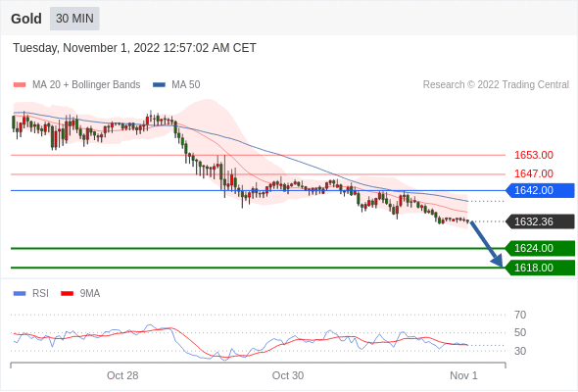This screenshot has height=392, width=578.
Task: Click the Gold chart title
Action: pos(26,19)
